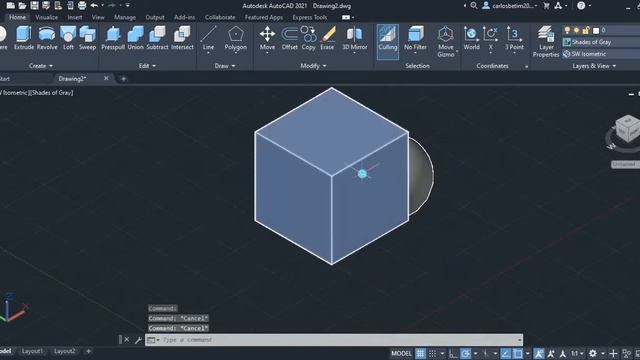Toggle the Culling selection option
Screen dimensions: 640x360
tap(387, 42)
